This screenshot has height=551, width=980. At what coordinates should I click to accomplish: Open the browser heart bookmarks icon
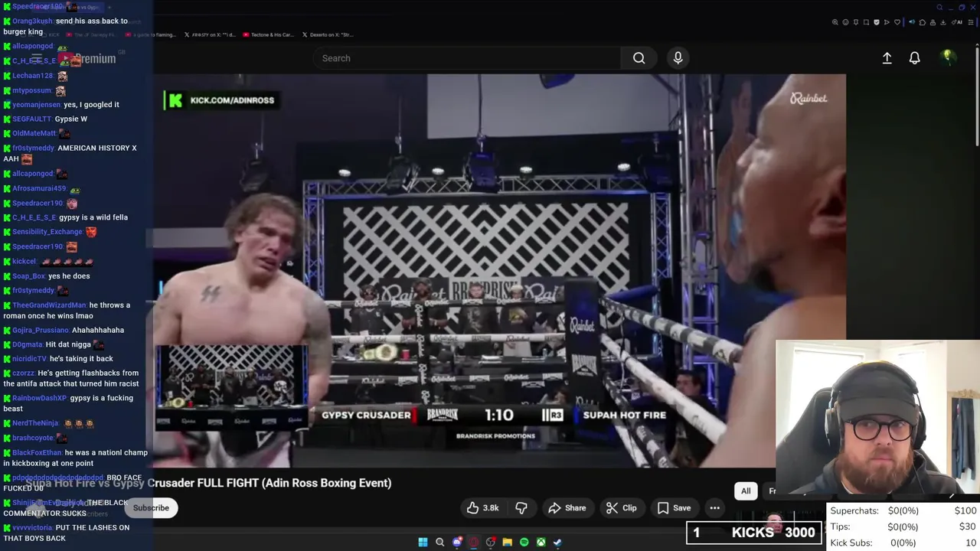click(897, 22)
